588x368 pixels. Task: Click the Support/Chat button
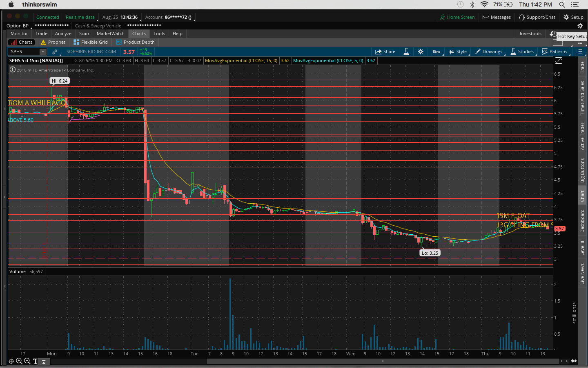pyautogui.click(x=537, y=17)
